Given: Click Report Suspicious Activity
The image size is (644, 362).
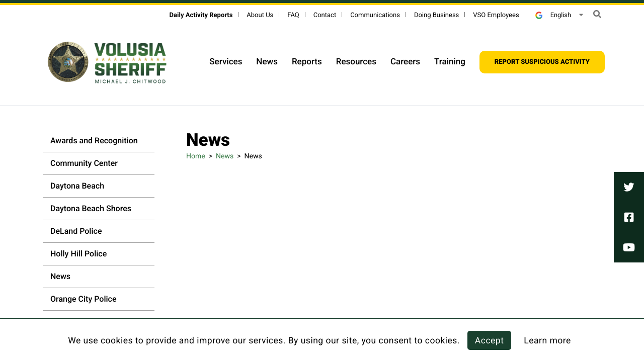Looking at the screenshot, I should 542,61.
